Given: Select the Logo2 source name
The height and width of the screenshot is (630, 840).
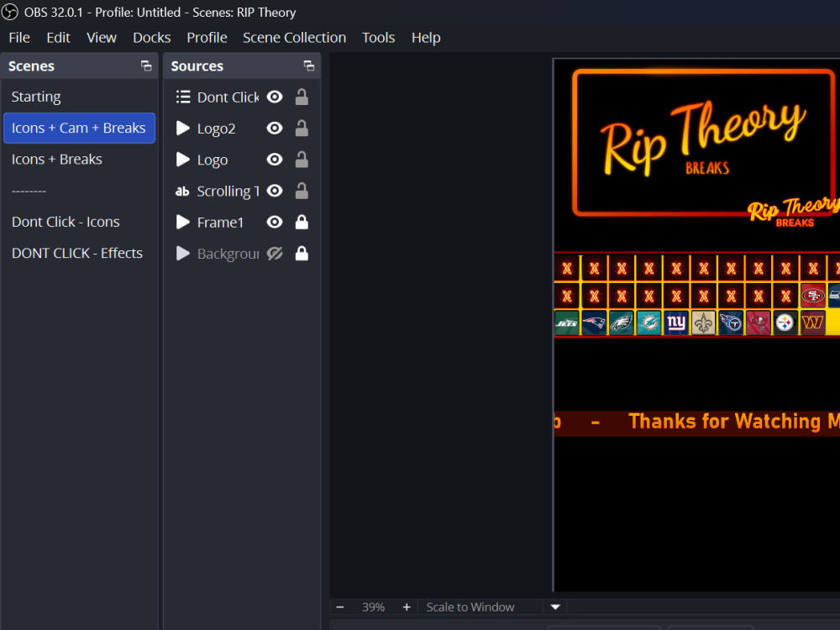Looking at the screenshot, I should point(216,129).
